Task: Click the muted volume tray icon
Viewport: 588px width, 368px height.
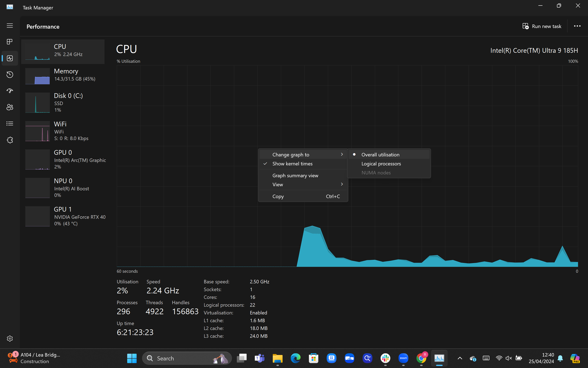Action: (x=509, y=358)
